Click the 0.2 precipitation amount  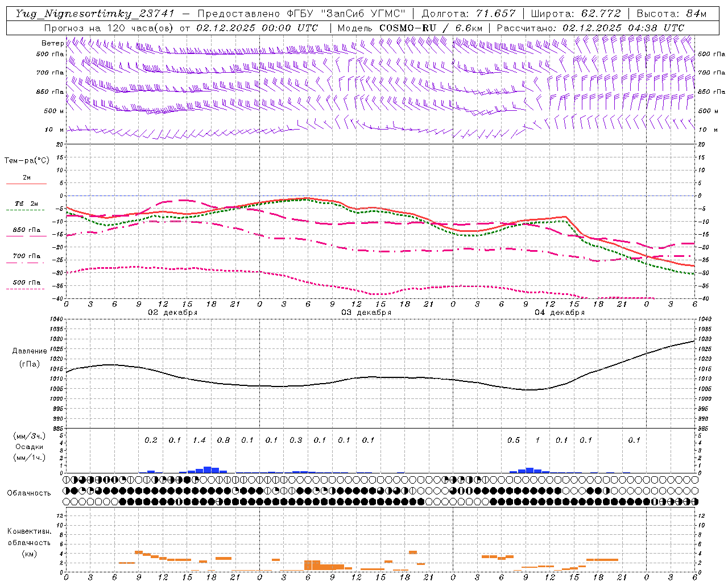pos(151,440)
